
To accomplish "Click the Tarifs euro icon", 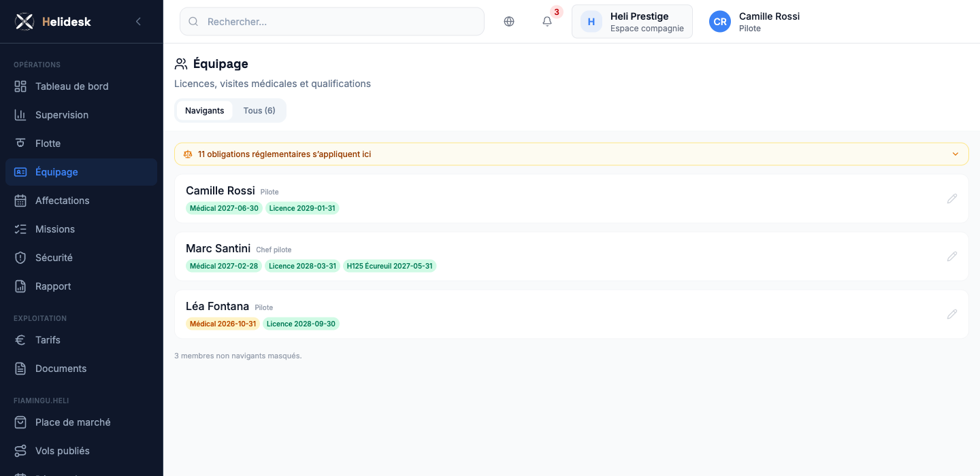I will [x=20, y=340].
